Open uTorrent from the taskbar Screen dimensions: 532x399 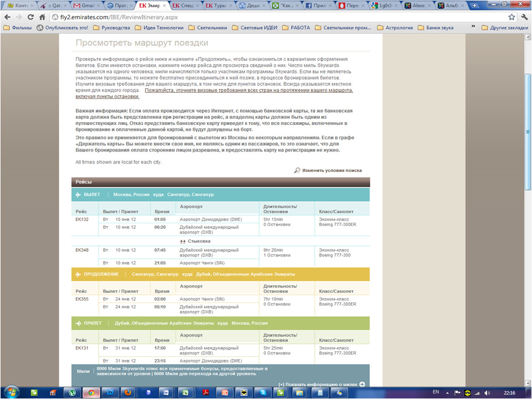coord(72,392)
